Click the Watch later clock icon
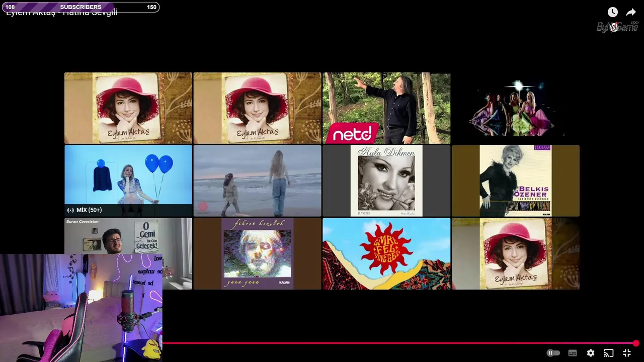Viewport: 644px width, 362px height. [x=612, y=12]
